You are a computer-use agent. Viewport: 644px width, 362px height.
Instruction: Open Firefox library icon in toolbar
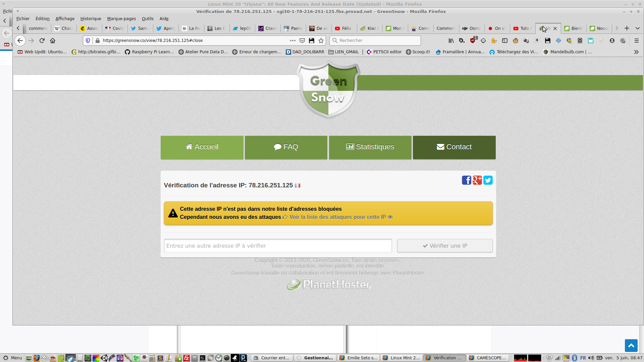pyautogui.click(x=451, y=41)
